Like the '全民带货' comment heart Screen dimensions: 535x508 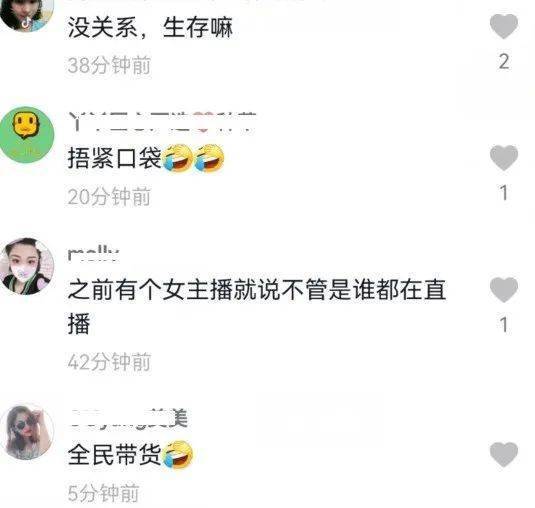click(504, 454)
